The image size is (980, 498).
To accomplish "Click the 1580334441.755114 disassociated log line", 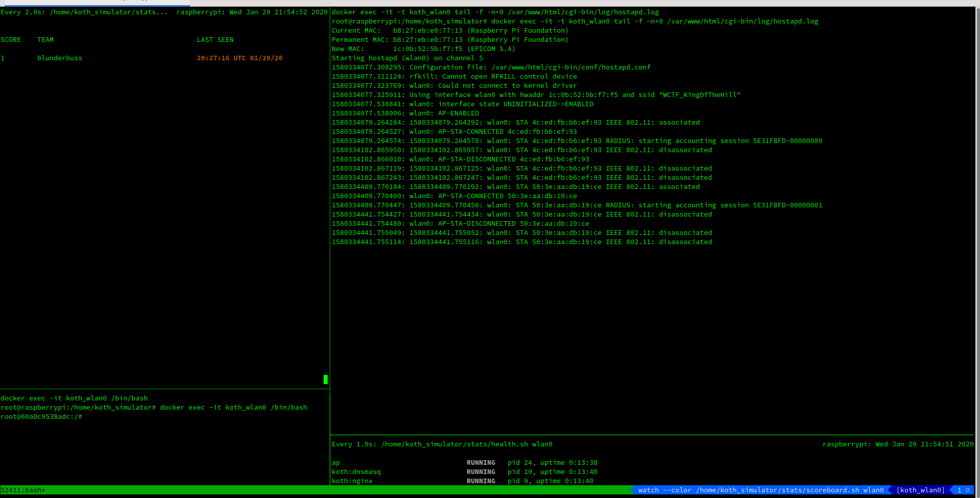I will point(522,242).
